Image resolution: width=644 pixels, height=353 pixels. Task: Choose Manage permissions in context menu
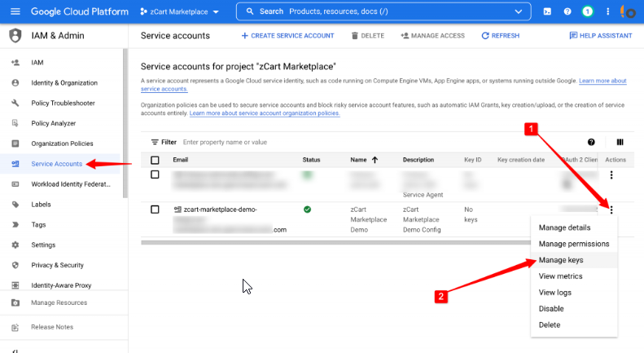tap(573, 244)
